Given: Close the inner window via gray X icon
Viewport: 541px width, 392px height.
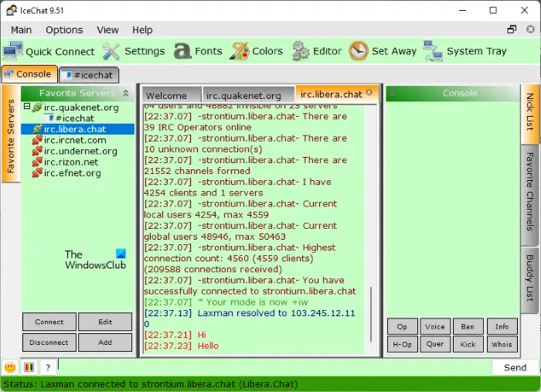Looking at the screenshot, I should click(531, 29).
